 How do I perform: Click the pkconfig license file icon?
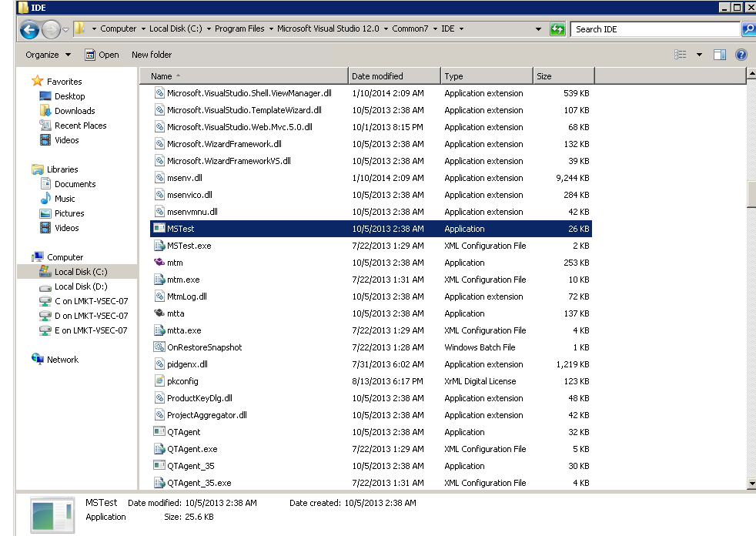tap(159, 380)
